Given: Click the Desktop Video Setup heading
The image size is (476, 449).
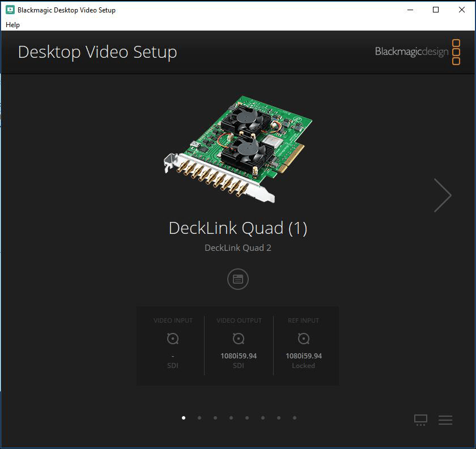Looking at the screenshot, I should click(97, 52).
